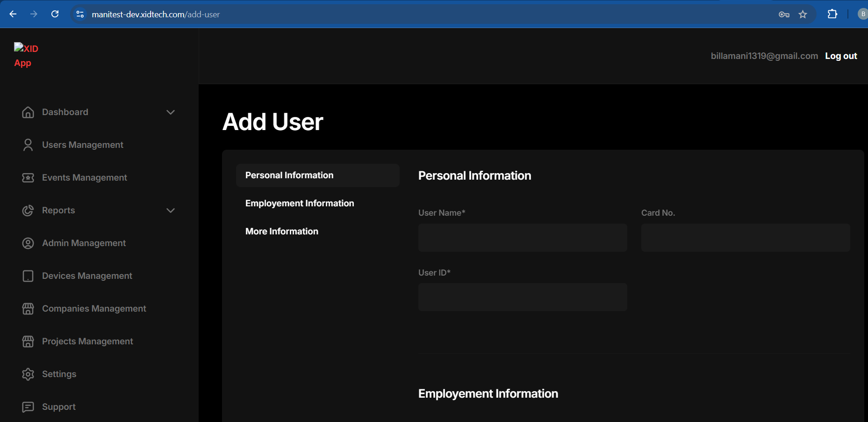Screen dimensions: 868x422
Task: Focus the User Name input field
Action: click(x=523, y=238)
